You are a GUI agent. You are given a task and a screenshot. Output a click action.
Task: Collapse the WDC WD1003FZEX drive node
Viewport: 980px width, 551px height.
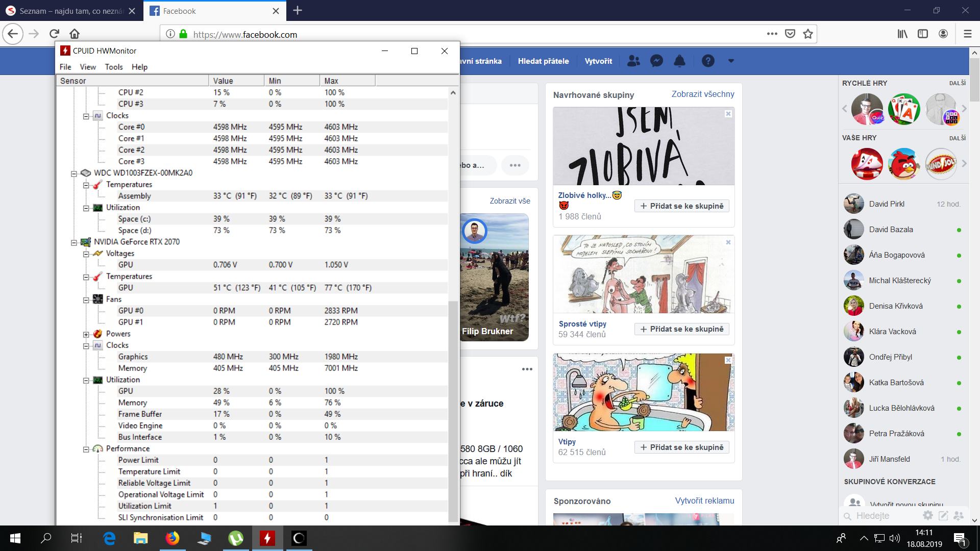pyautogui.click(x=74, y=173)
